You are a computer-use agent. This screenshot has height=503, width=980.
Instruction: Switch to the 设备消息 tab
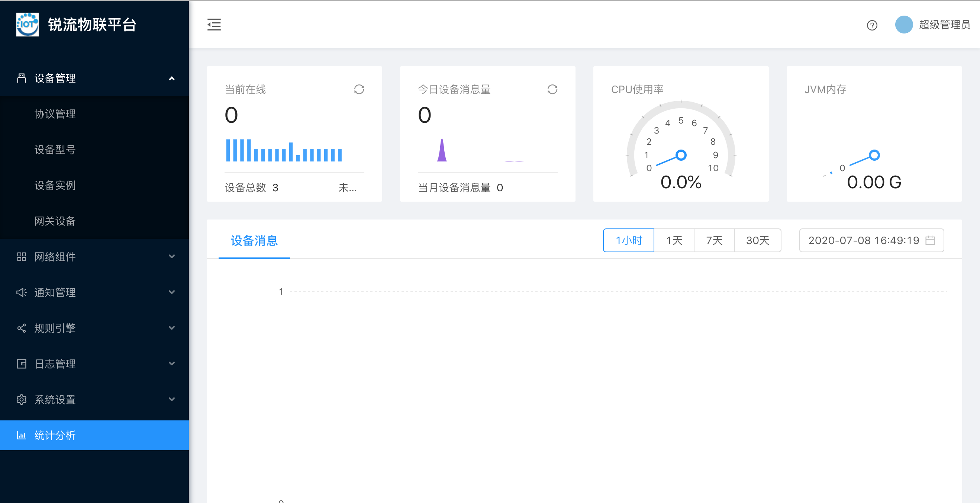click(254, 240)
